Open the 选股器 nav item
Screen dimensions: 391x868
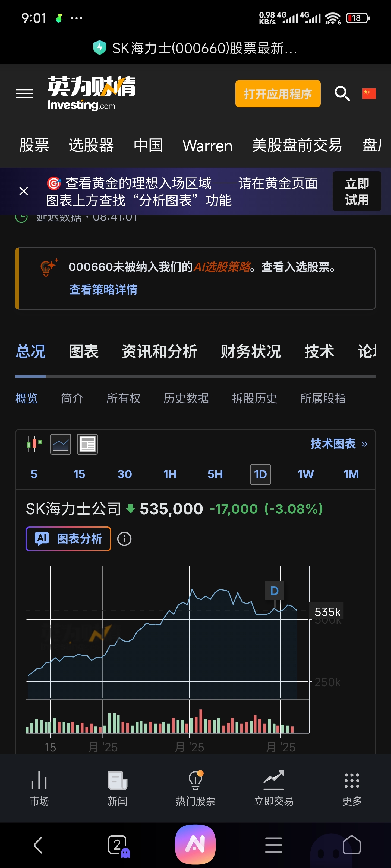(x=91, y=145)
